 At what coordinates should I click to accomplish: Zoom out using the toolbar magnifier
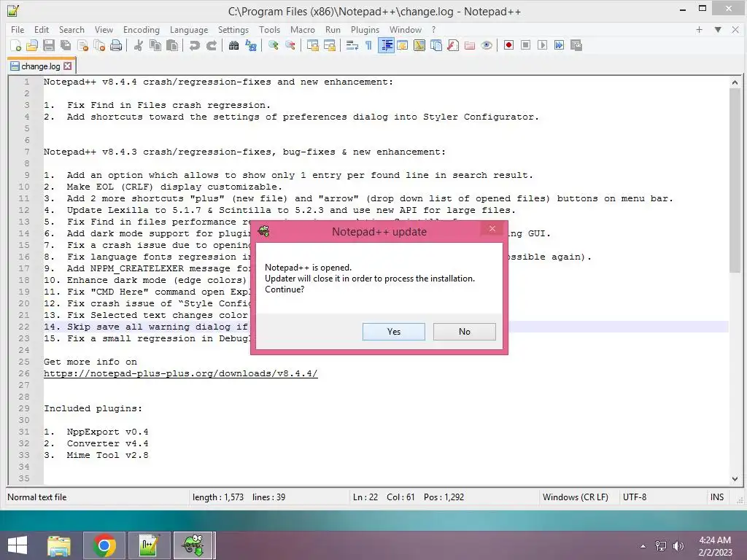pyautogui.click(x=290, y=45)
